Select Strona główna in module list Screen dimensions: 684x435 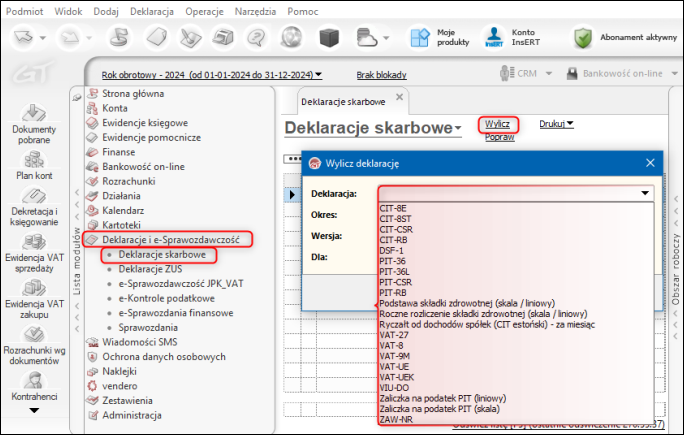(x=133, y=93)
